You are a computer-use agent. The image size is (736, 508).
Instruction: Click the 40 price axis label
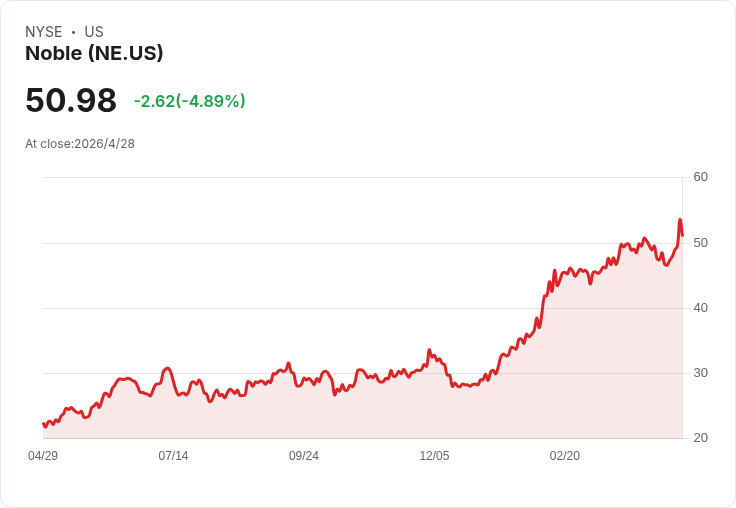tap(700, 308)
